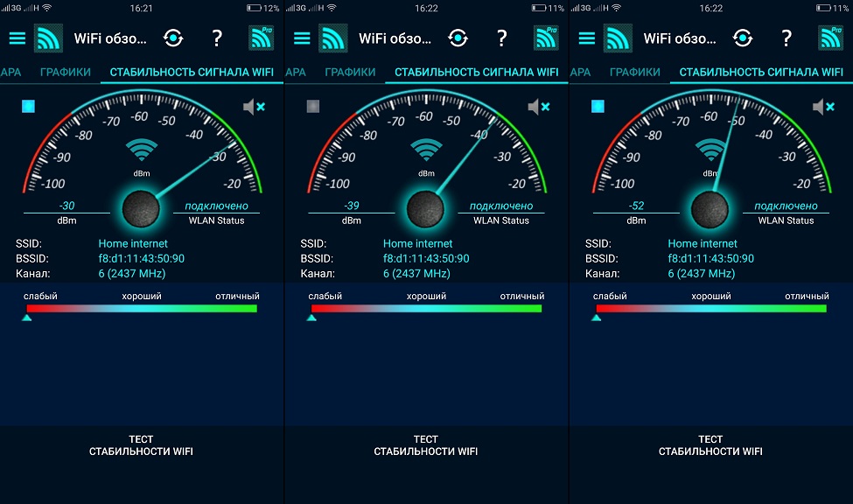The height and width of the screenshot is (504, 853).
Task: Open Pro version icon in right screen
Action: click(831, 38)
